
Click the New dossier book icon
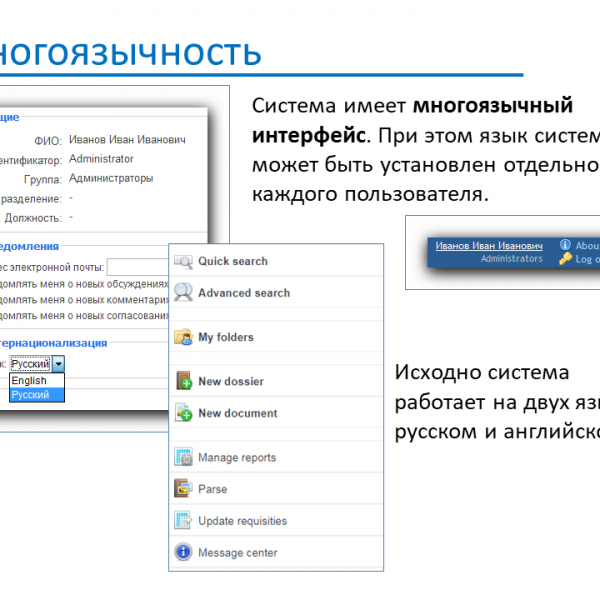tap(184, 381)
